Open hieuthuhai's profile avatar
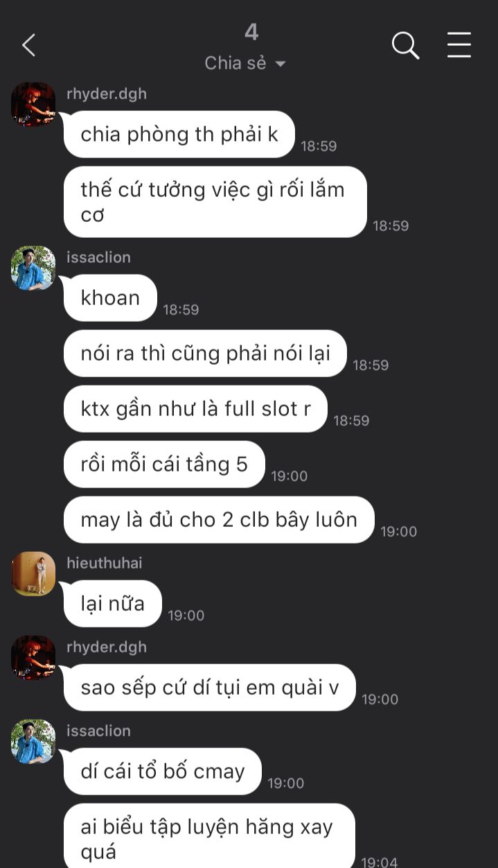This screenshot has width=498, height=868. click(x=33, y=574)
